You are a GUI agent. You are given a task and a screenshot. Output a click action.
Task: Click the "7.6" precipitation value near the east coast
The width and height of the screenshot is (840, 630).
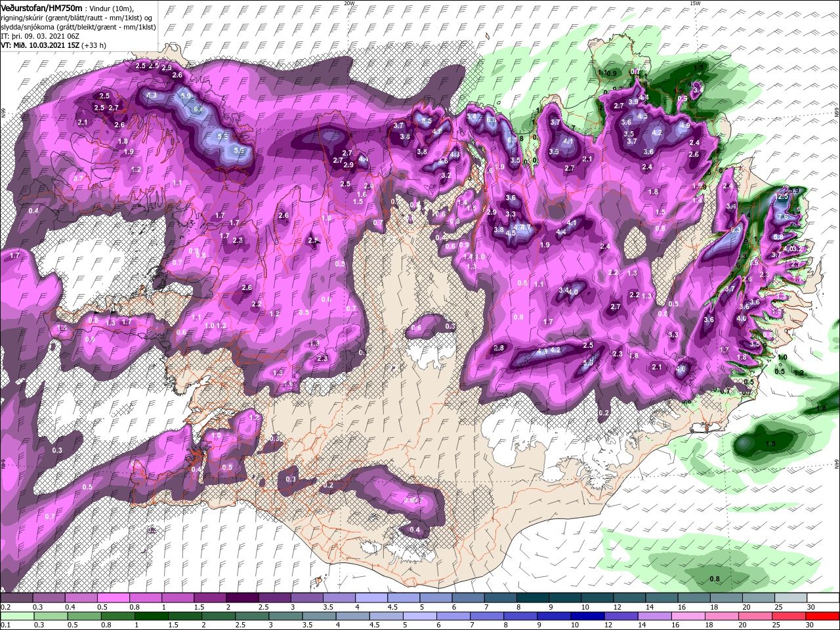coord(782,217)
